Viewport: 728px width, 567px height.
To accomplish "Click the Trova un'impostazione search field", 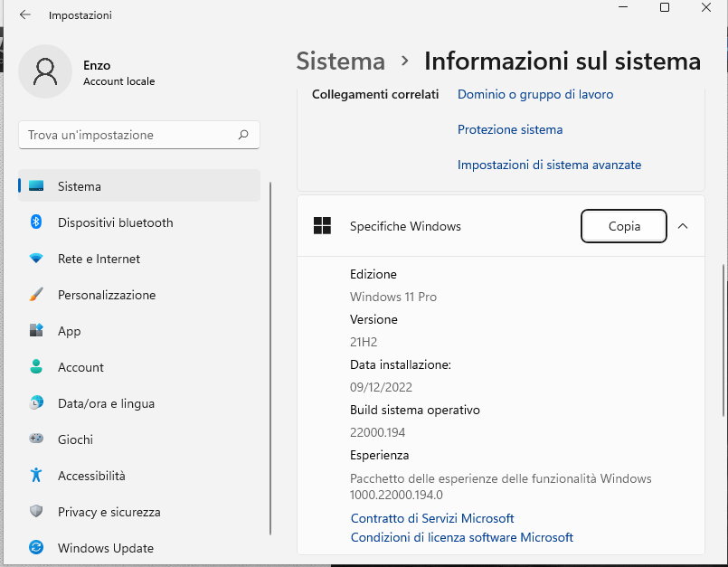I will pyautogui.click(x=139, y=135).
